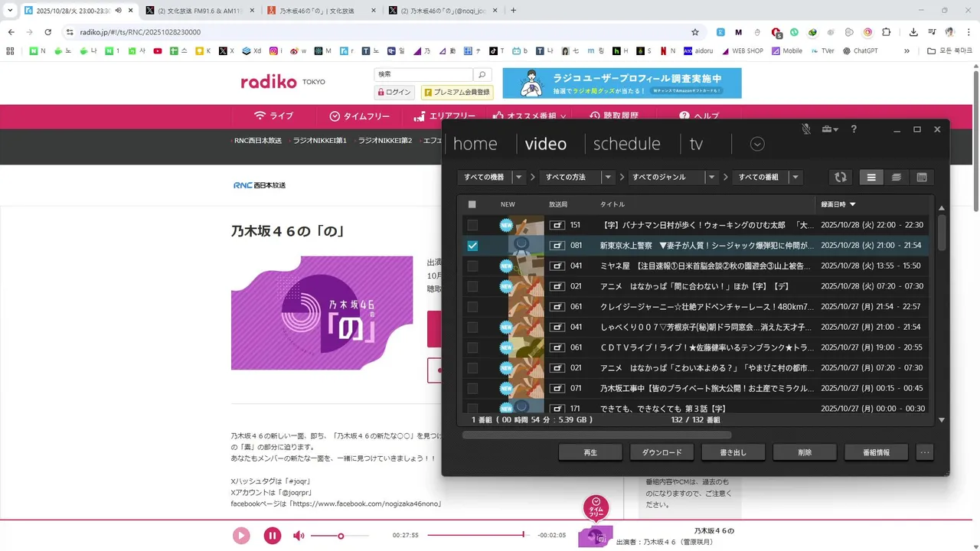Click radiko pause button in player bar
This screenshot has width=980, height=551.
click(x=272, y=536)
